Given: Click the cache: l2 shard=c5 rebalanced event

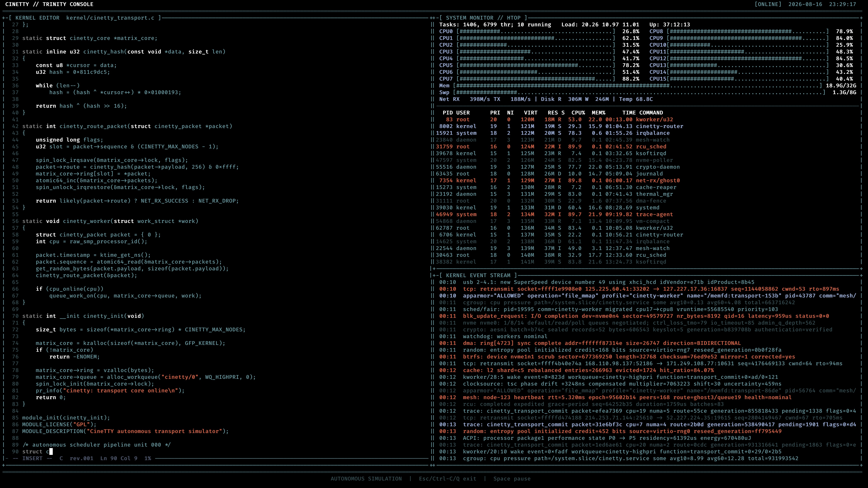Looking at the screenshot, I should coord(577,371).
